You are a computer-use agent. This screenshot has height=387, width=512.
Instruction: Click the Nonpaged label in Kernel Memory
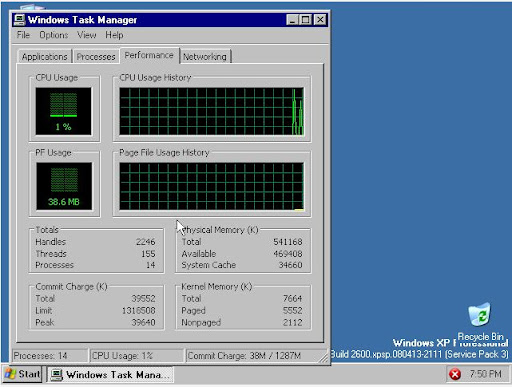click(201, 322)
